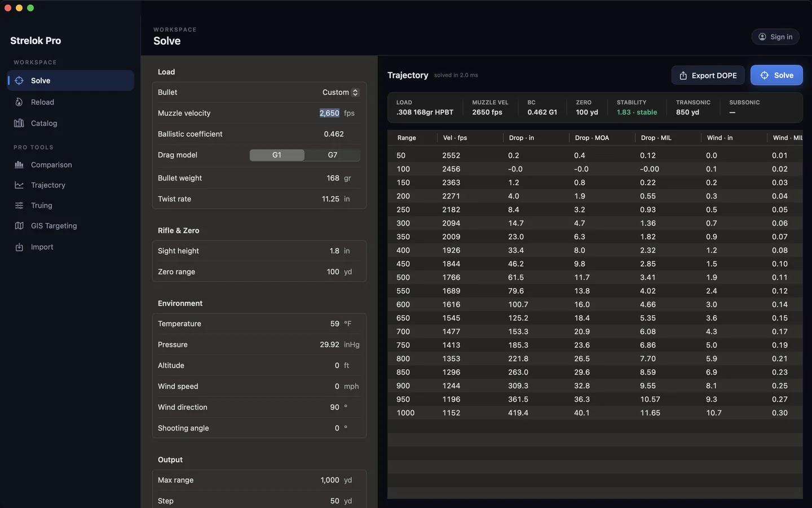Click the Export DOPE button

(708, 75)
